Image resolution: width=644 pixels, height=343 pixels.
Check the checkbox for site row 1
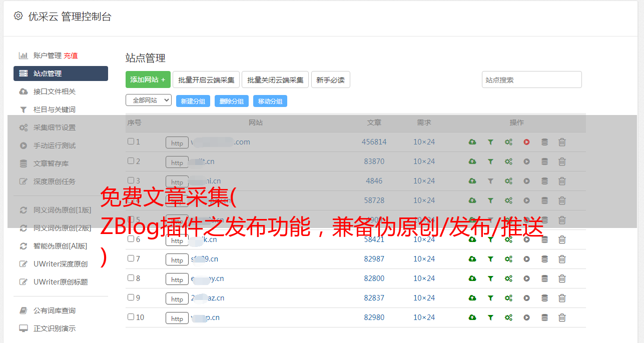[x=131, y=141]
